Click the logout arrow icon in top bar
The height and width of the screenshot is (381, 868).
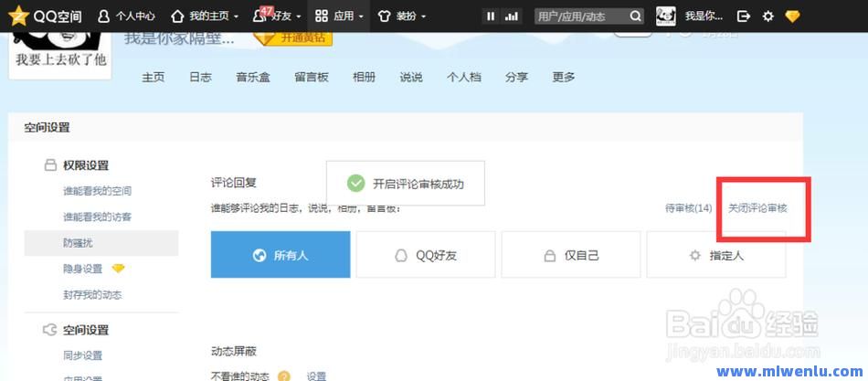pyautogui.click(x=744, y=16)
